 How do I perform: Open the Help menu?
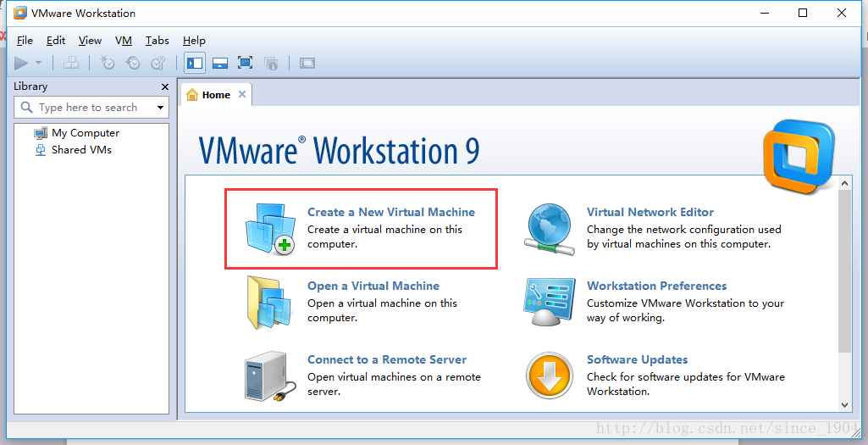[194, 41]
